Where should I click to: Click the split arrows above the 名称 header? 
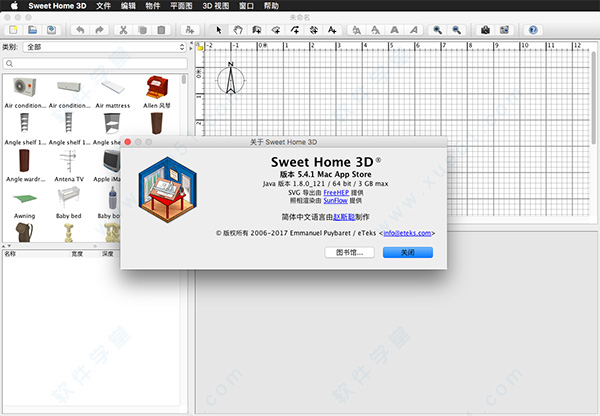click(7, 246)
